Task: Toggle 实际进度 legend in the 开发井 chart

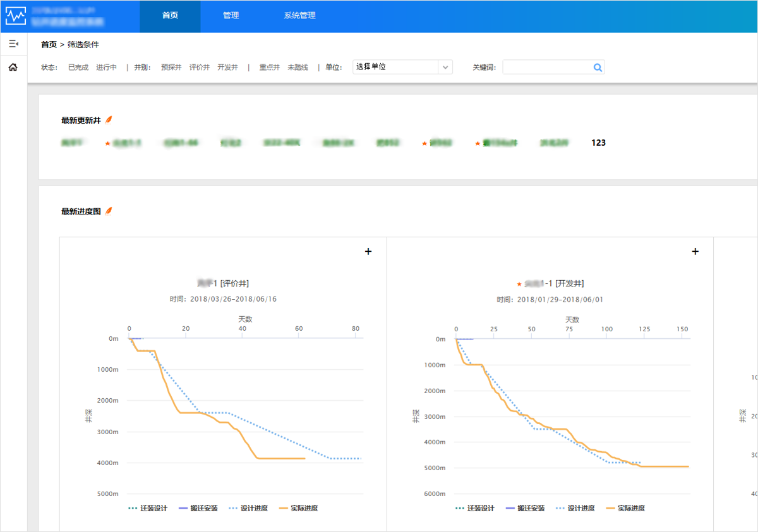Action: pyautogui.click(x=625, y=508)
